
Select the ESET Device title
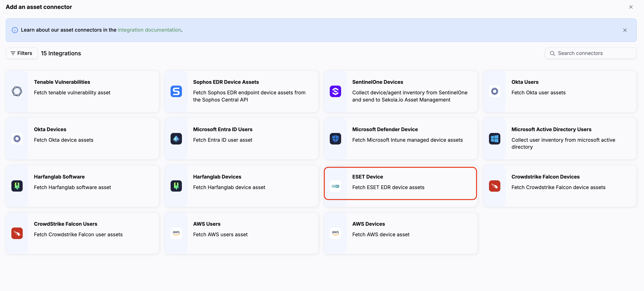point(367,177)
